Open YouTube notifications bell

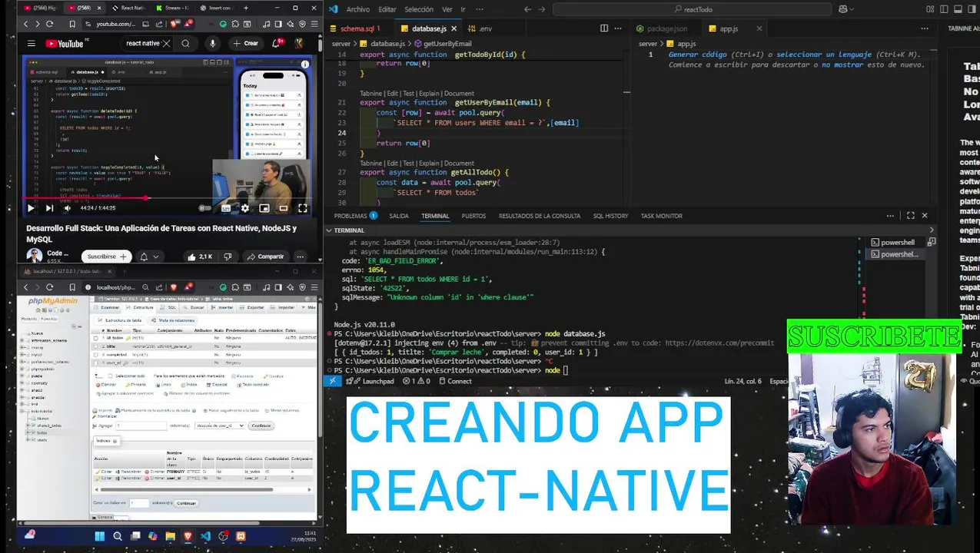pos(277,44)
